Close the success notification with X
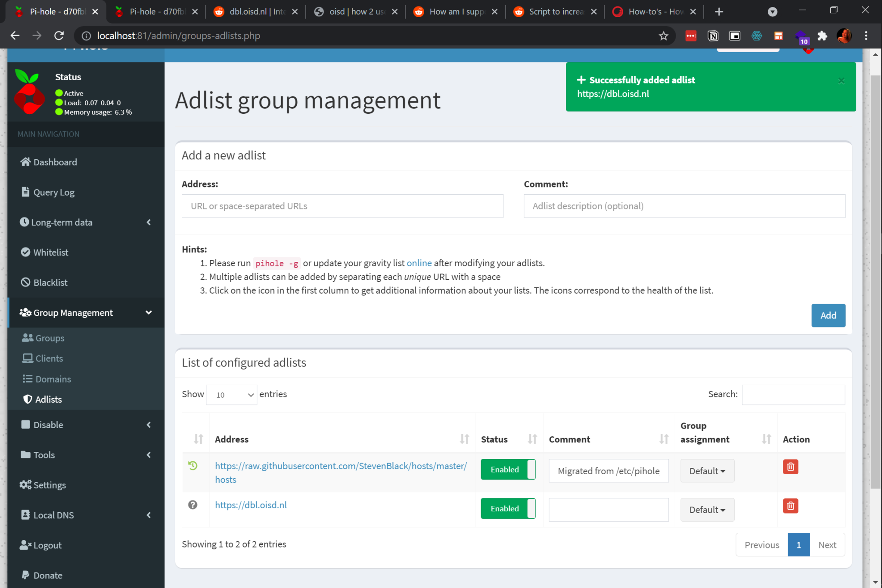882x588 pixels. tap(841, 81)
